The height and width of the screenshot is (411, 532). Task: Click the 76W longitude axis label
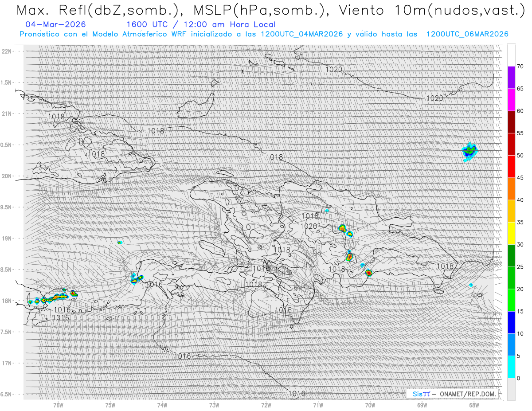(58, 405)
